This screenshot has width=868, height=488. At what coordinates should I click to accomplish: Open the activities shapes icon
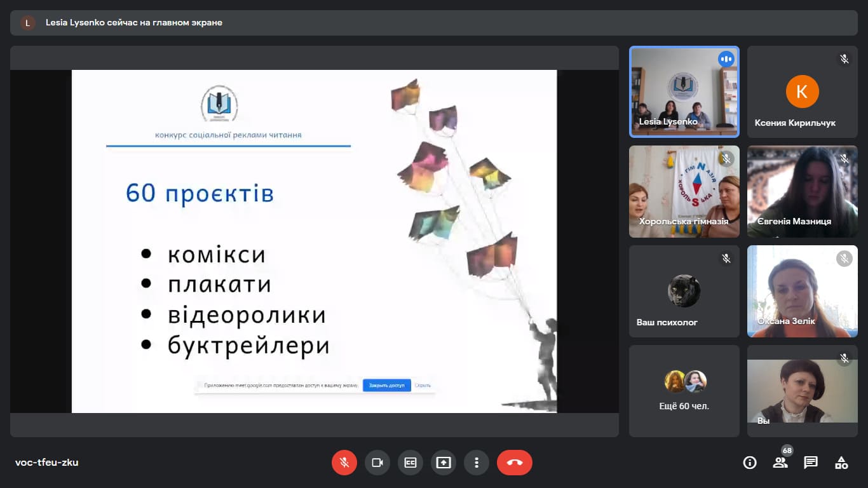[x=841, y=463]
